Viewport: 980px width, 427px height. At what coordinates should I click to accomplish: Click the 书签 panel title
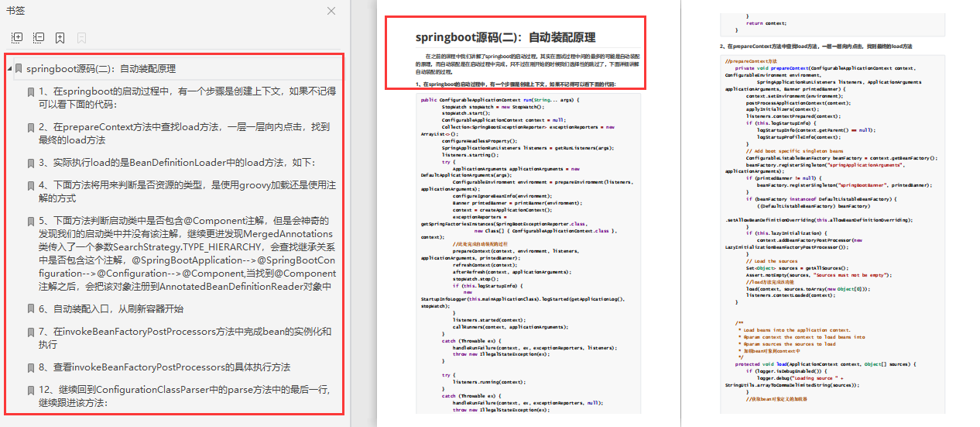(15, 11)
